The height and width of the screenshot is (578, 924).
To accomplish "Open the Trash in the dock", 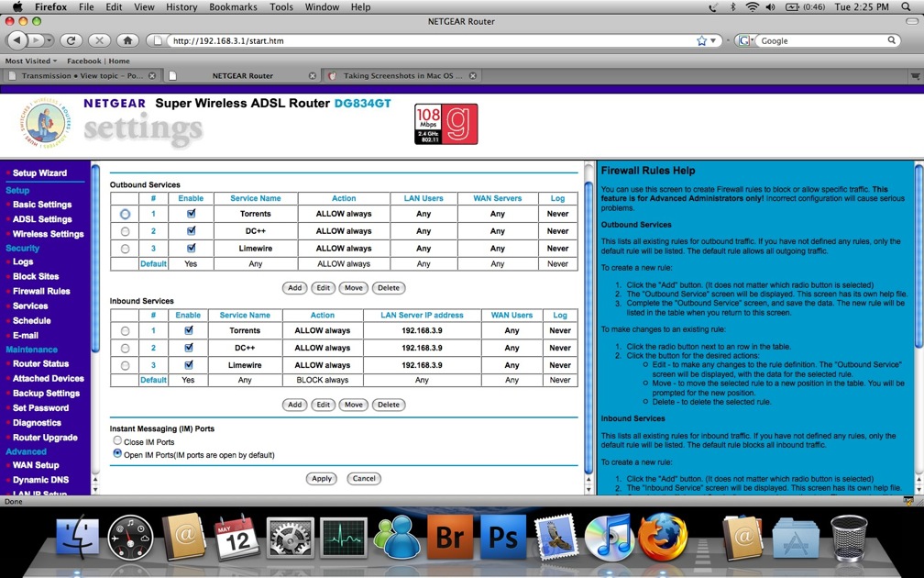I will pyautogui.click(x=849, y=537).
